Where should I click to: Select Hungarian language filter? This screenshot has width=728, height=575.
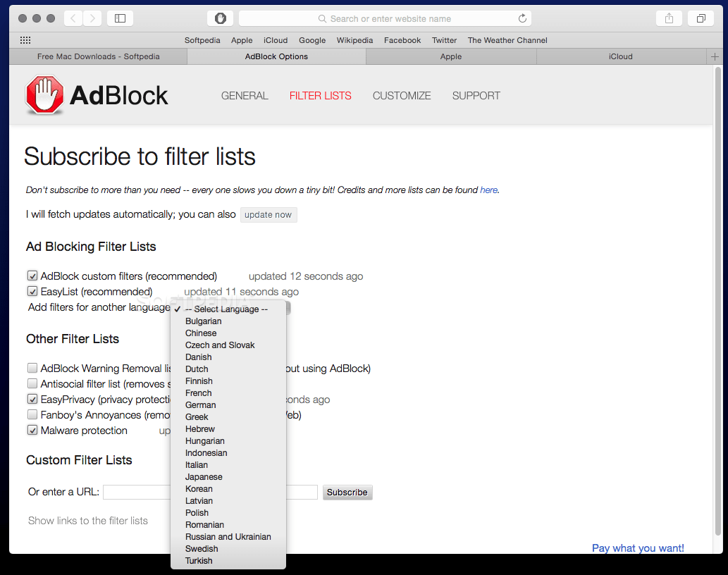coord(228,441)
